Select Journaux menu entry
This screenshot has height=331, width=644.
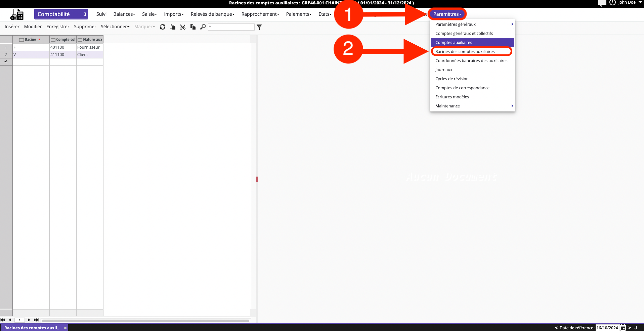point(472,69)
